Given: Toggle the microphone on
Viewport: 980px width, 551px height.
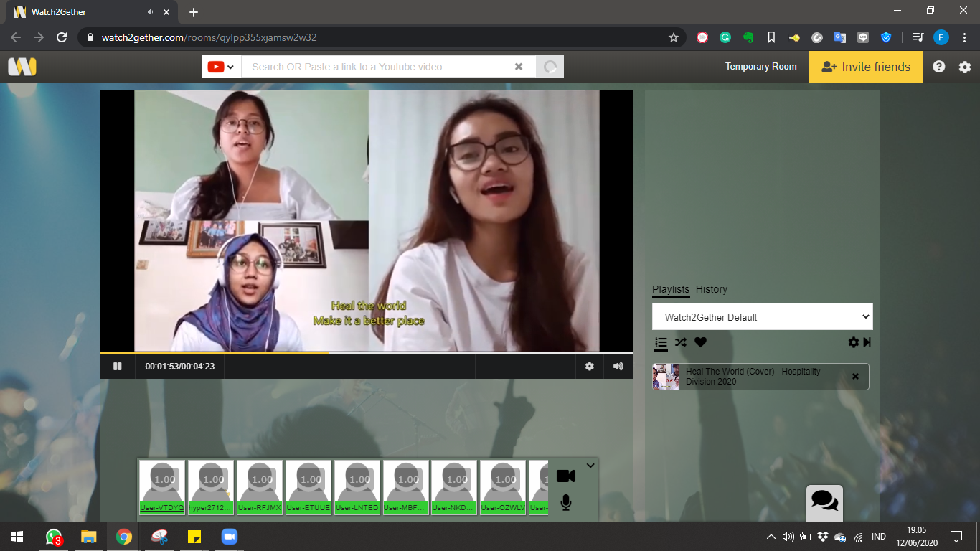Looking at the screenshot, I should (x=566, y=503).
